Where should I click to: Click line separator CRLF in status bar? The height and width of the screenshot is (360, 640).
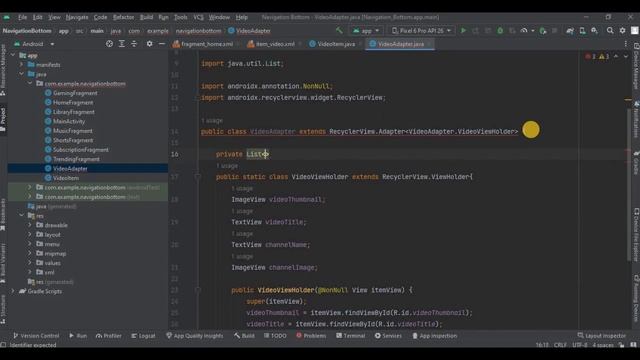(x=560, y=345)
